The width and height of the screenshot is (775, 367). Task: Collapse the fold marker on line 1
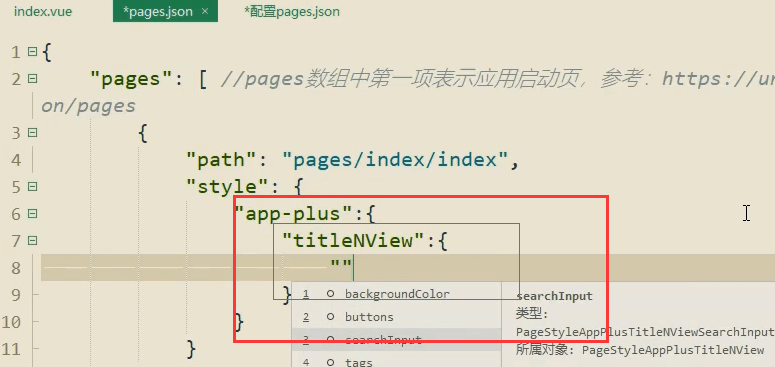pyautogui.click(x=32, y=51)
